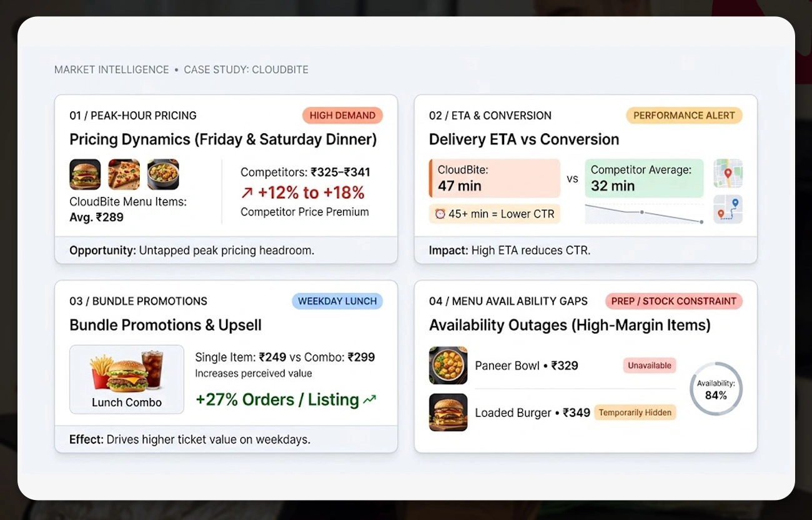Click the 45+ min = Lower CTR chip

(x=495, y=214)
